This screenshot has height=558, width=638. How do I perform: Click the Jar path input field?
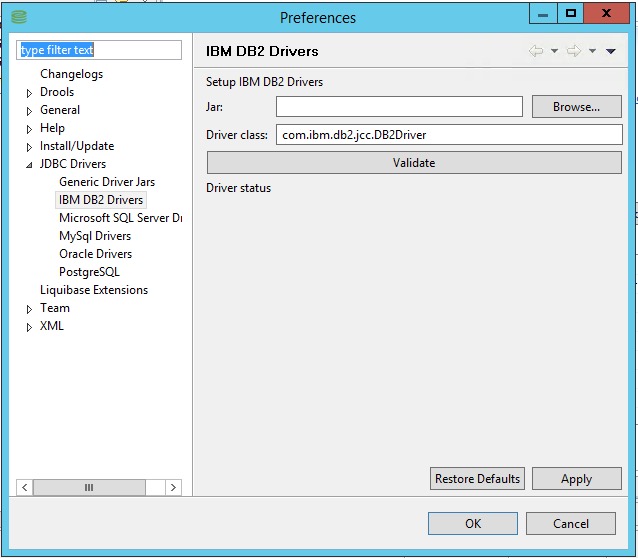coord(399,107)
